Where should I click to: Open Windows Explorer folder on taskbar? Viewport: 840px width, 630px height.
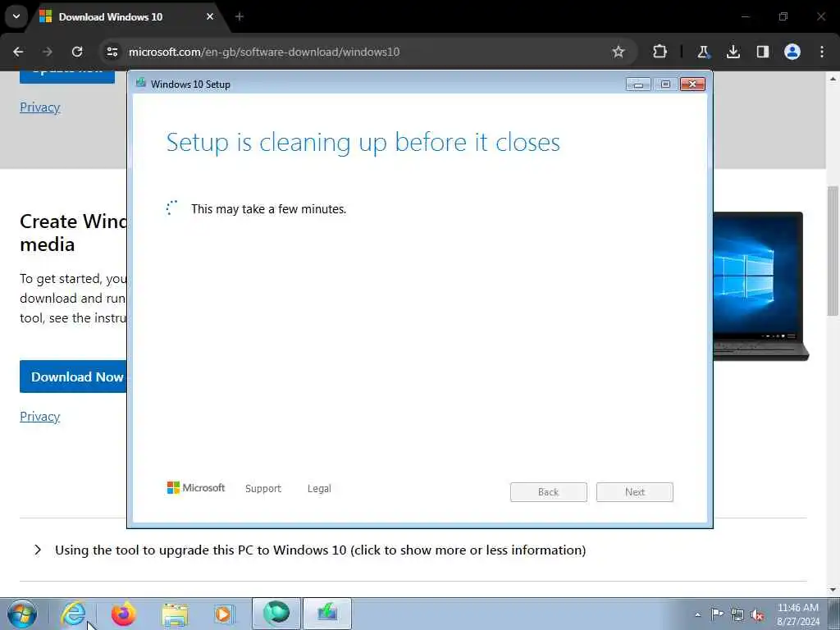tap(174, 615)
